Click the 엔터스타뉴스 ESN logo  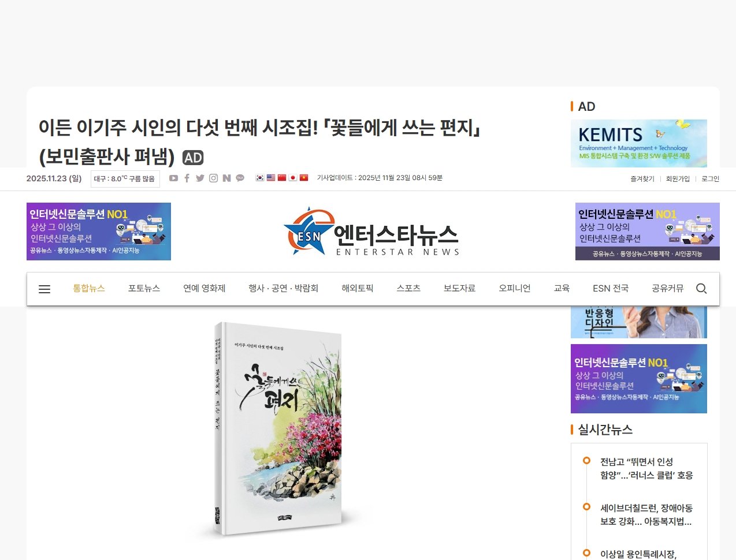[371, 232]
